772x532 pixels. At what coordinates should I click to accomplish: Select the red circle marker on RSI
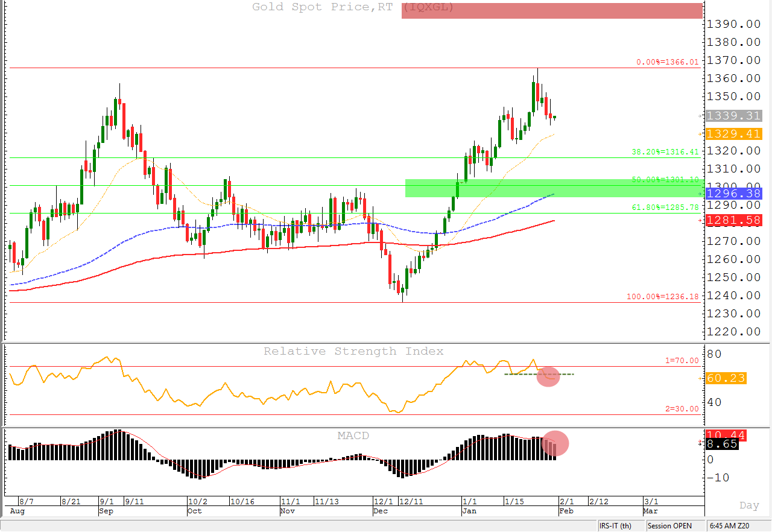tap(548, 376)
